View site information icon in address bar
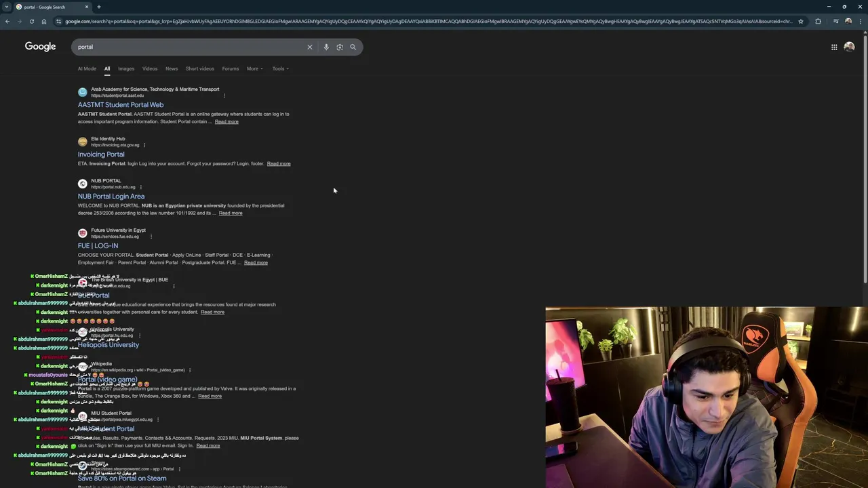 pos(59,21)
